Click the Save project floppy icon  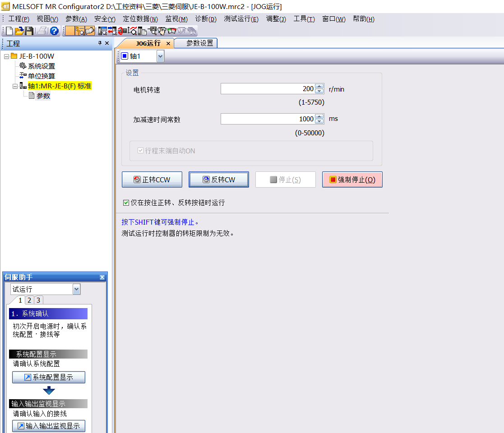tap(29, 31)
